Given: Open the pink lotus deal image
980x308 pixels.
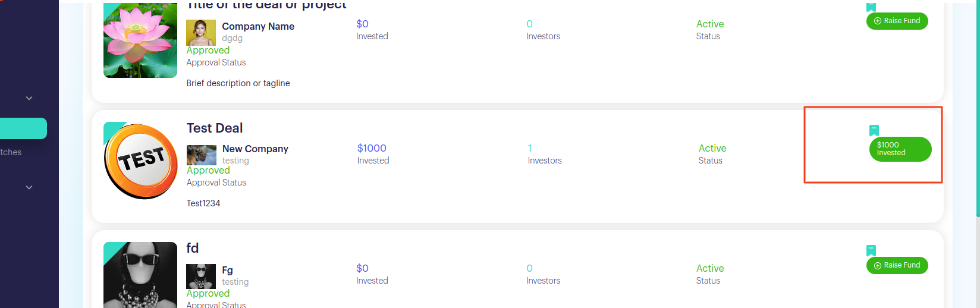Looking at the screenshot, I should [x=140, y=40].
